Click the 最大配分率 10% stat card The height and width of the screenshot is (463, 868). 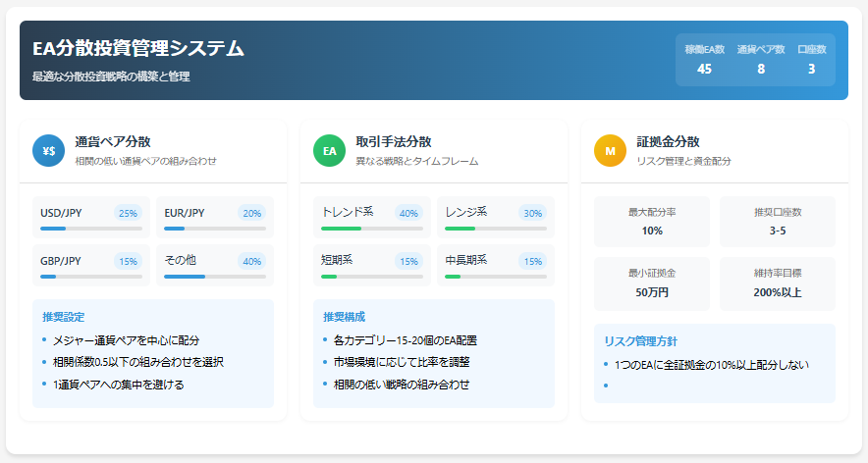pyautogui.click(x=652, y=222)
